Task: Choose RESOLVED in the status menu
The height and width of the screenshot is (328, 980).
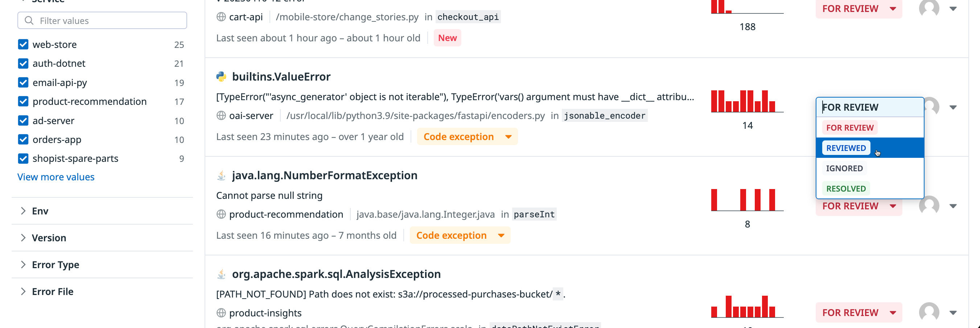Action: [846, 189]
